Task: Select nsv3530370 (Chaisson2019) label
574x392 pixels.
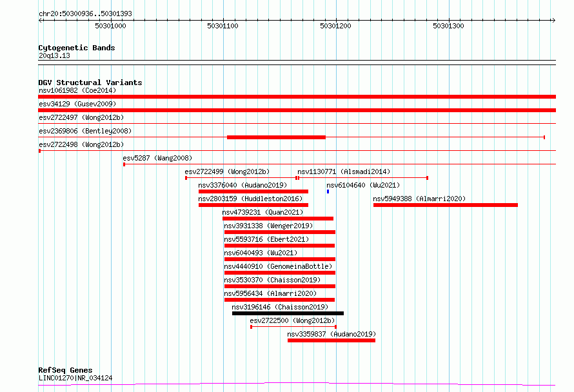Action: click(x=272, y=280)
